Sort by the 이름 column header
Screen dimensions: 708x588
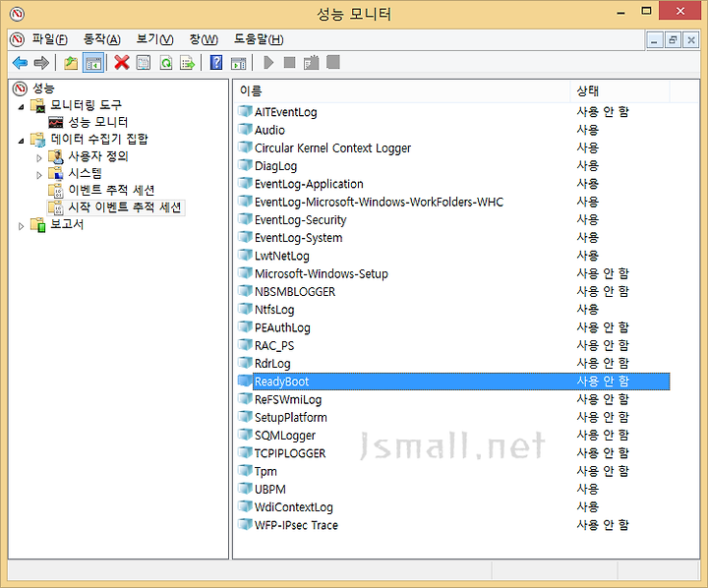click(x=403, y=91)
